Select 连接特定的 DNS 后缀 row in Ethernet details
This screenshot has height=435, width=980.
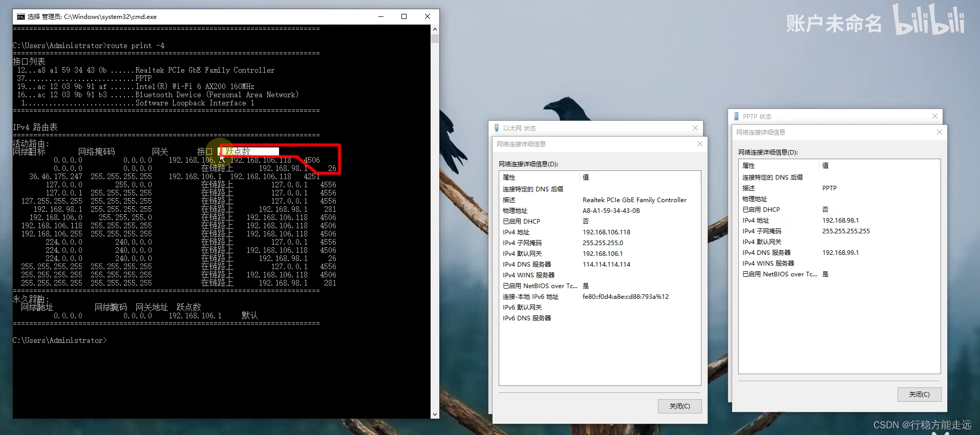600,189
